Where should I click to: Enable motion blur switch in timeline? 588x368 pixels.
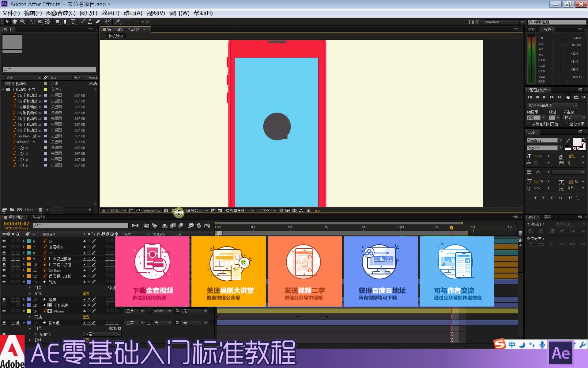pos(181,226)
